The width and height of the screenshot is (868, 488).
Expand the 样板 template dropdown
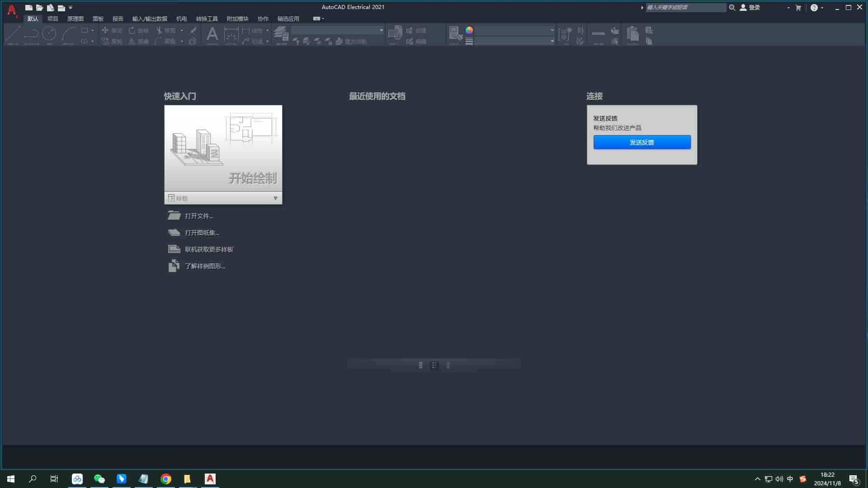275,198
